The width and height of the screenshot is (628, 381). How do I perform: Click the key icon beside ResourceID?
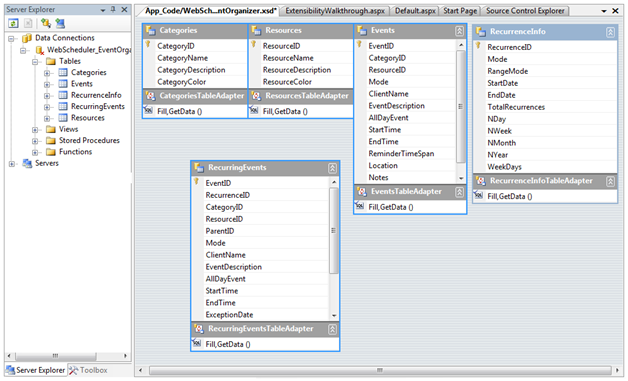254,44
